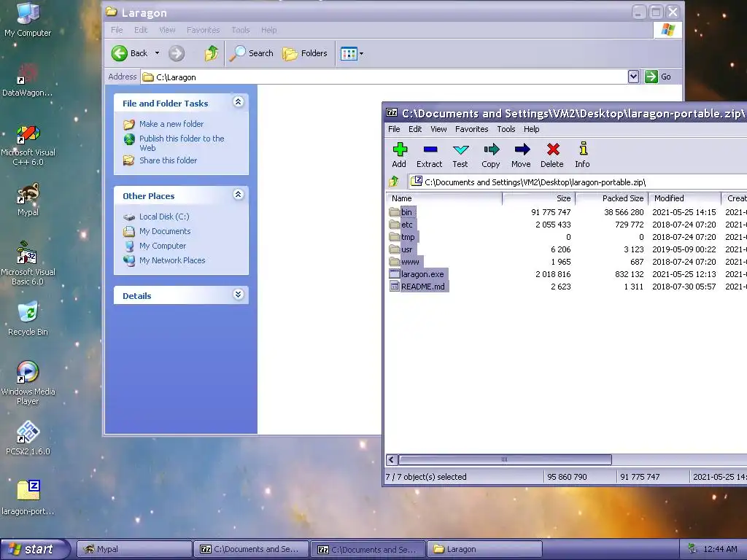Image resolution: width=747 pixels, height=560 pixels.
Task: Open the Info icon in 7-Zip toolbar
Action: [x=582, y=155]
